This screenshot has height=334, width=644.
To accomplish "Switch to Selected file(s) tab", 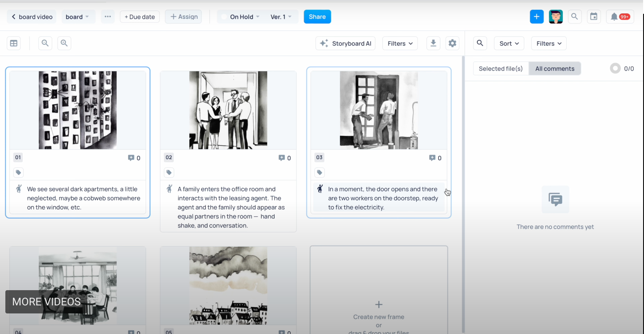I will (501, 68).
